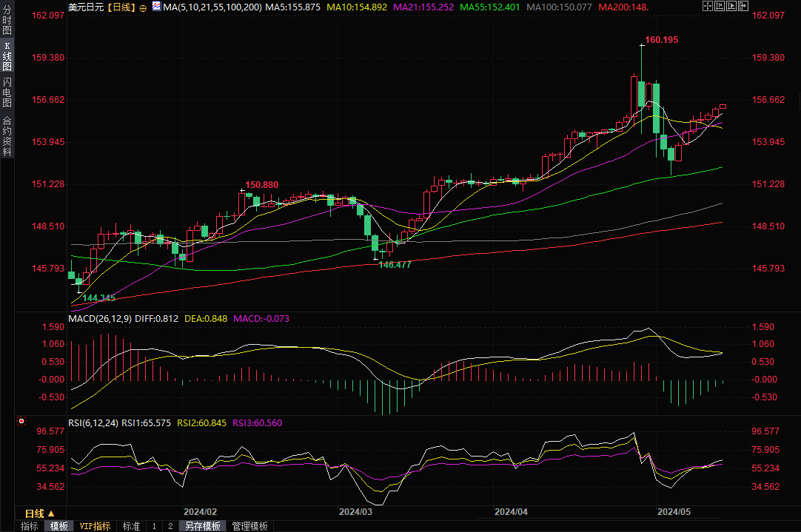Select template slot 2

[170, 526]
